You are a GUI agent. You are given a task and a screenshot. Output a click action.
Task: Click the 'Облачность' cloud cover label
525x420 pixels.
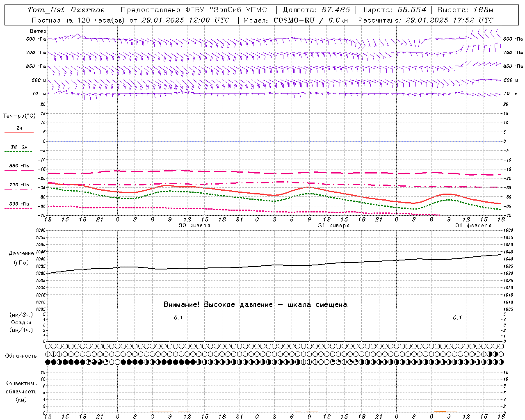(21, 356)
